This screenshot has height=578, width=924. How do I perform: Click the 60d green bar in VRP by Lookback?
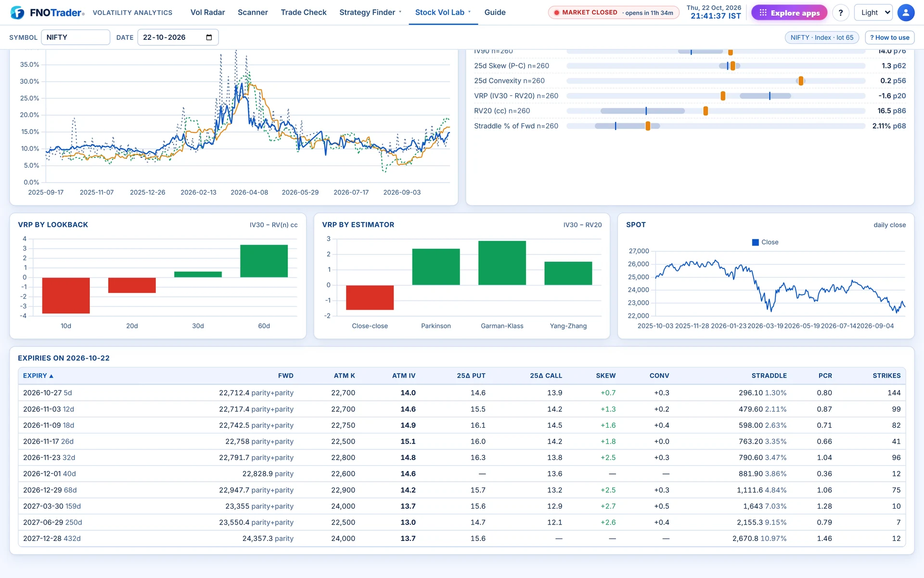264,261
